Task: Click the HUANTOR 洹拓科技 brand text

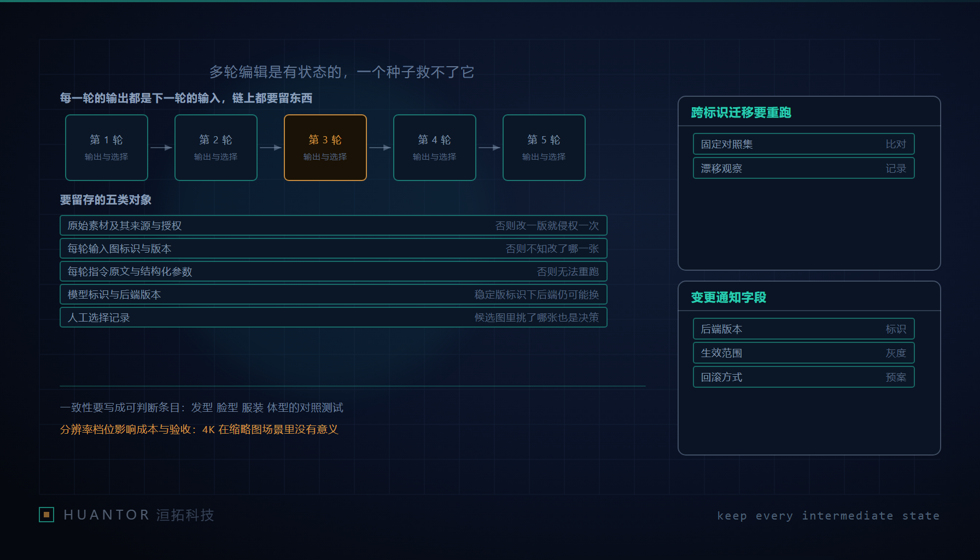Action: (x=139, y=515)
